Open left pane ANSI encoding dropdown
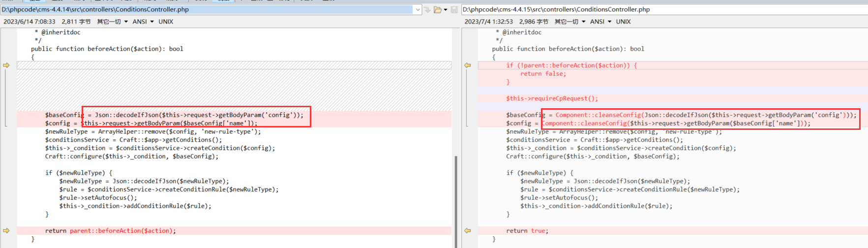 point(143,22)
